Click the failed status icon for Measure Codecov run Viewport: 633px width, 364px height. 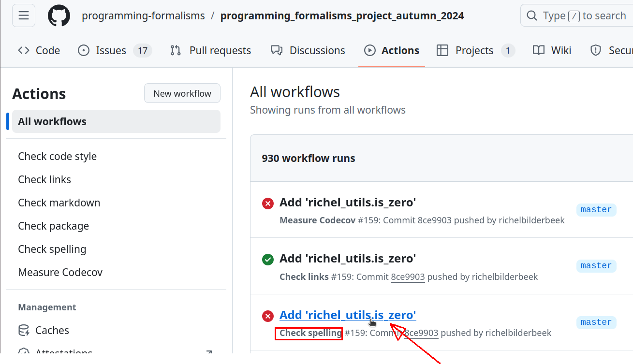pos(267,204)
